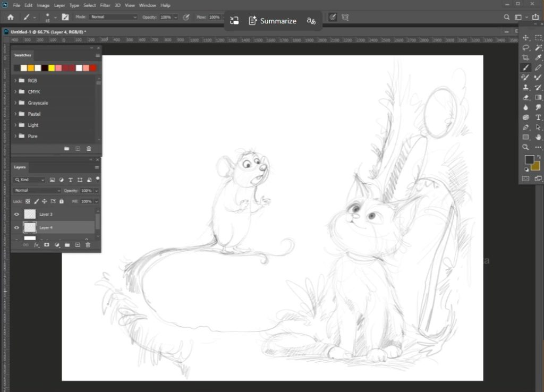
Task: Toggle Layer 4 visibility
Action: click(17, 228)
